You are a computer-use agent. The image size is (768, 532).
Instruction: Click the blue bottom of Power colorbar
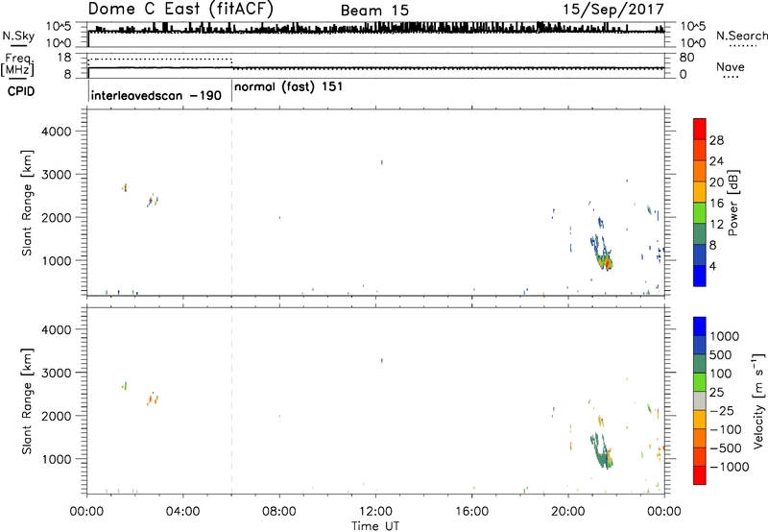700,276
